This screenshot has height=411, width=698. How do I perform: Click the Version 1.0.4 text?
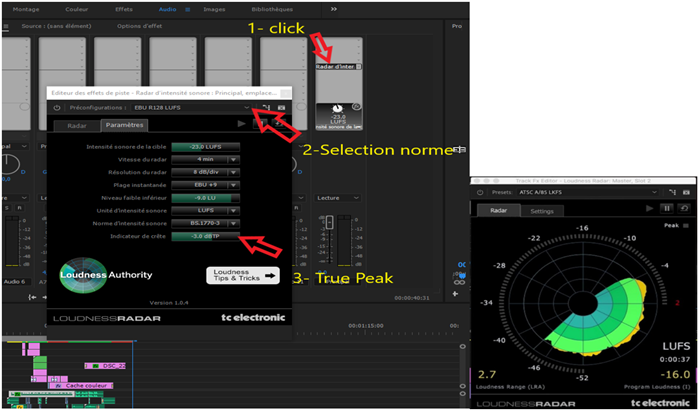[169, 302]
